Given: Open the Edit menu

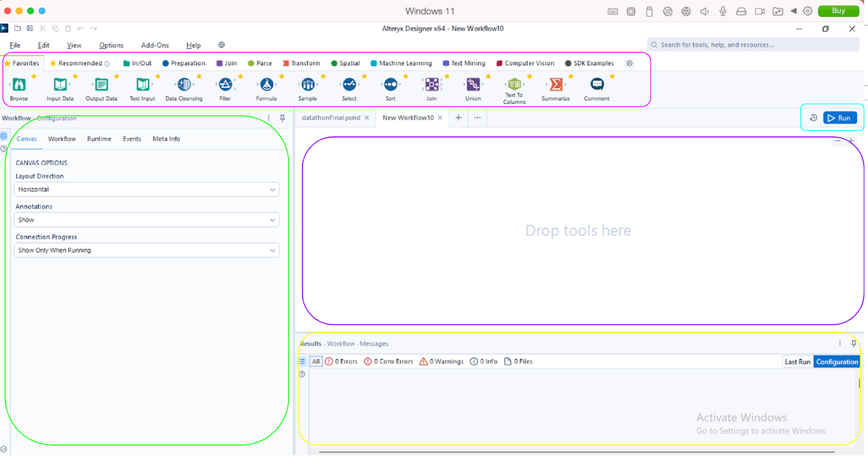Looking at the screenshot, I should (43, 45).
